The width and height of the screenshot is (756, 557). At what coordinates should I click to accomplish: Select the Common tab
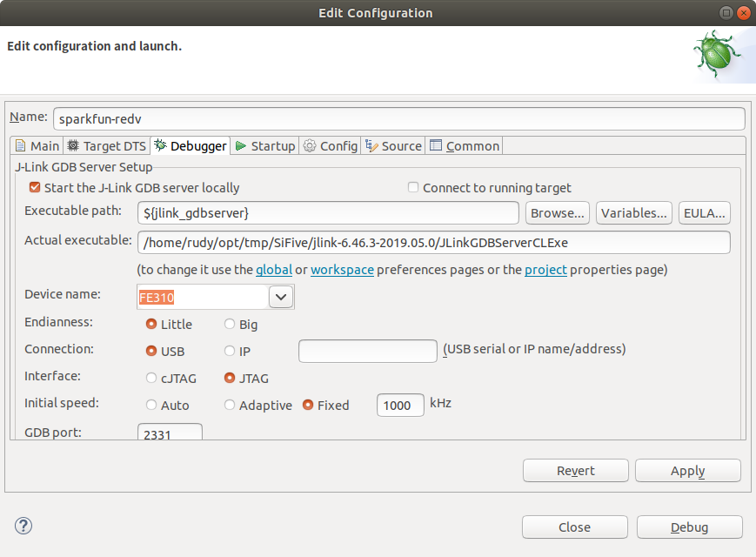pyautogui.click(x=465, y=146)
